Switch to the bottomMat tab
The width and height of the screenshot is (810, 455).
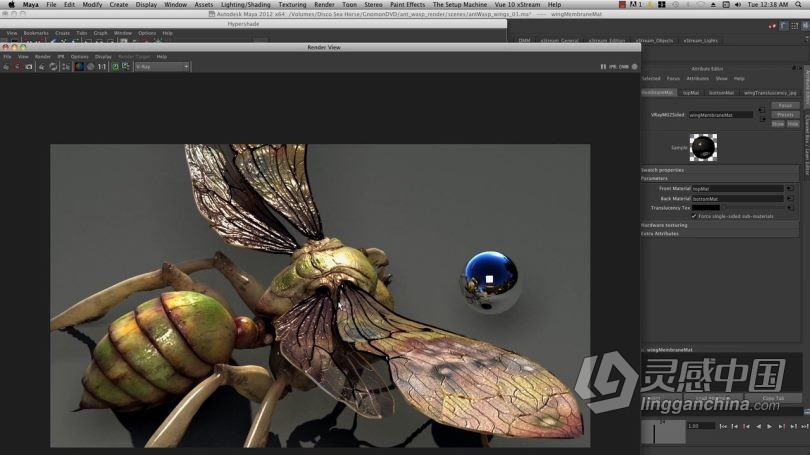tap(721, 93)
